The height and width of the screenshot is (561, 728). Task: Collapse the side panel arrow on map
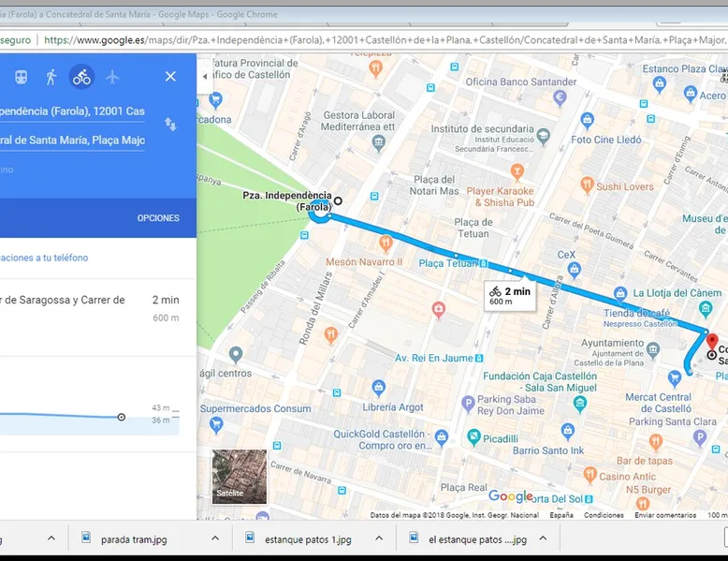click(205, 76)
